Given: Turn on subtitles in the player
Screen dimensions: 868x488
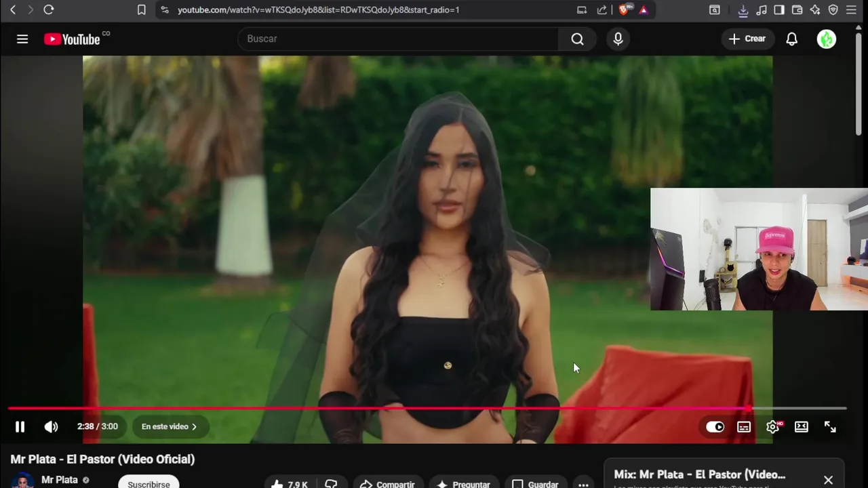Looking at the screenshot, I should [744, 427].
